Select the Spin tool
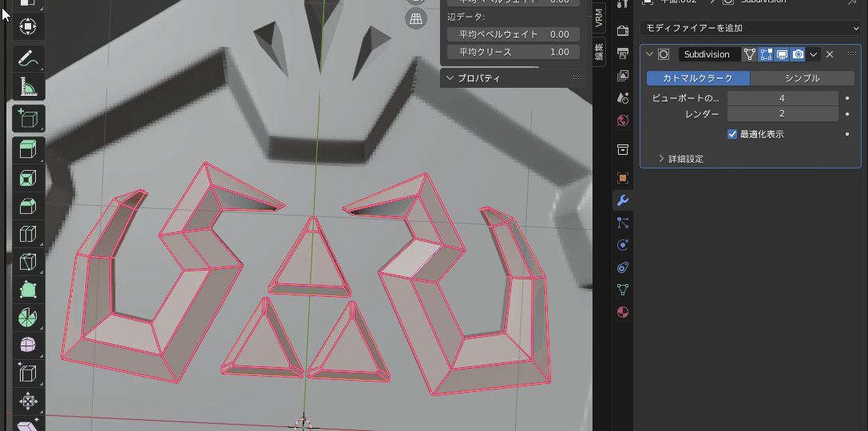868x431 pixels. (x=28, y=317)
